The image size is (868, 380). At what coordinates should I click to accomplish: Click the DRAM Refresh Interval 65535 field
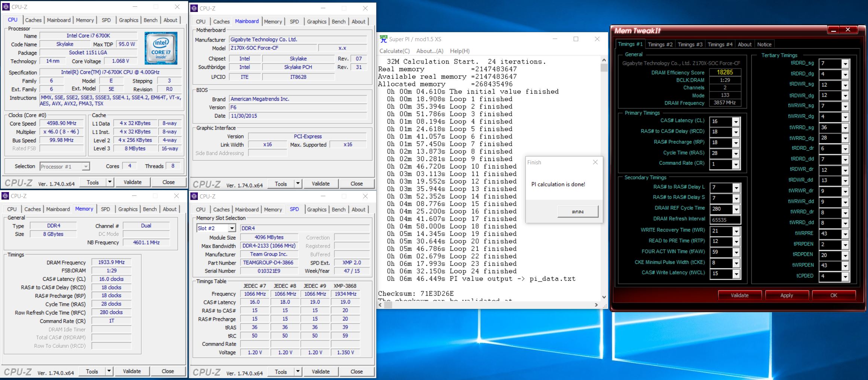click(725, 220)
